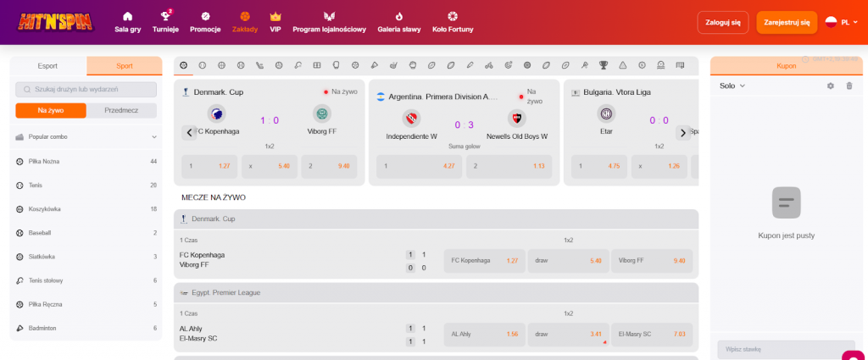The width and height of the screenshot is (868, 360).
Task: Open coupon settings gear icon
Action: pyautogui.click(x=831, y=86)
